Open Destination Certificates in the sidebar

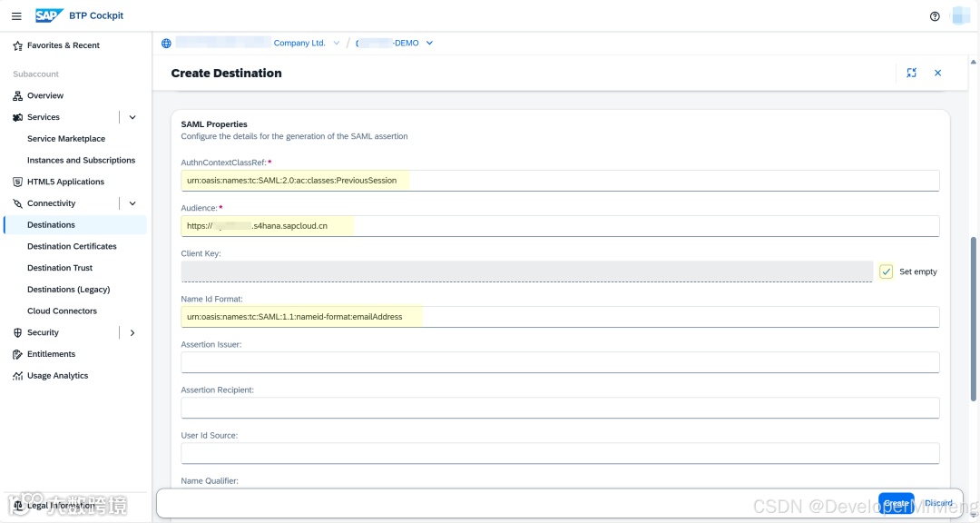pos(72,246)
